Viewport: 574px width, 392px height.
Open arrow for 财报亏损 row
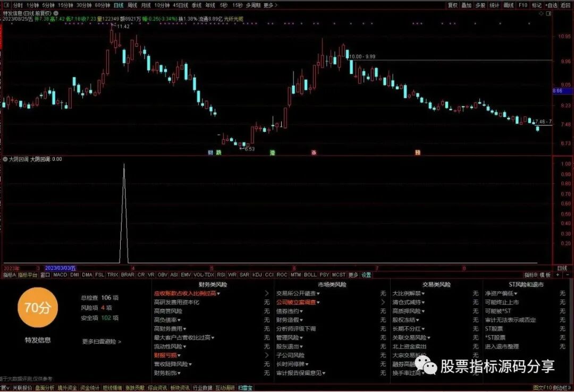(x=266, y=355)
